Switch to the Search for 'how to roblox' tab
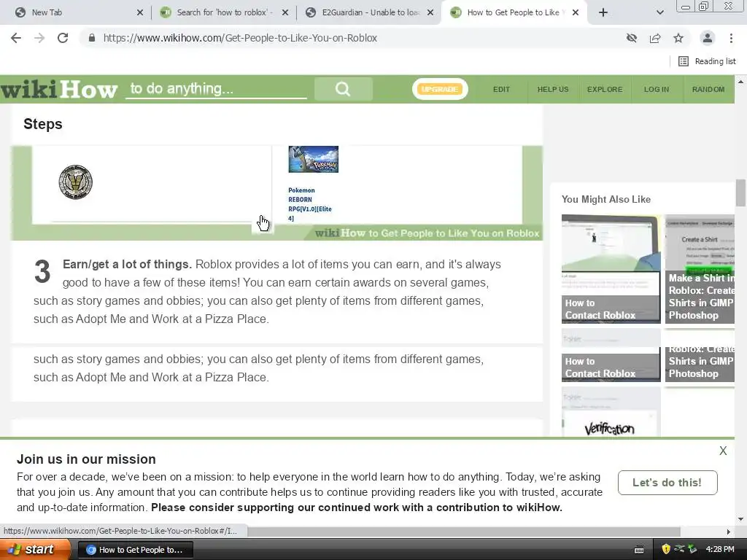Screen dimensions: 747x560 [x=224, y=12]
